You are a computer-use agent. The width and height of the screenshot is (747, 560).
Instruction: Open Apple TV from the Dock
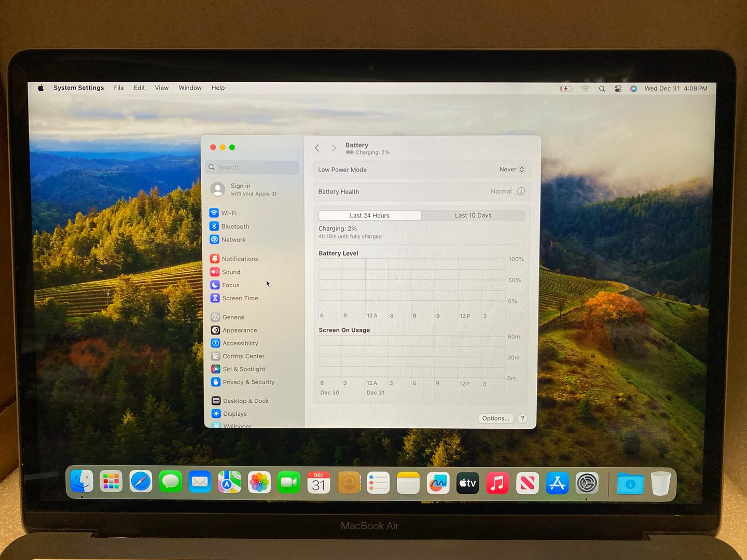(467, 483)
